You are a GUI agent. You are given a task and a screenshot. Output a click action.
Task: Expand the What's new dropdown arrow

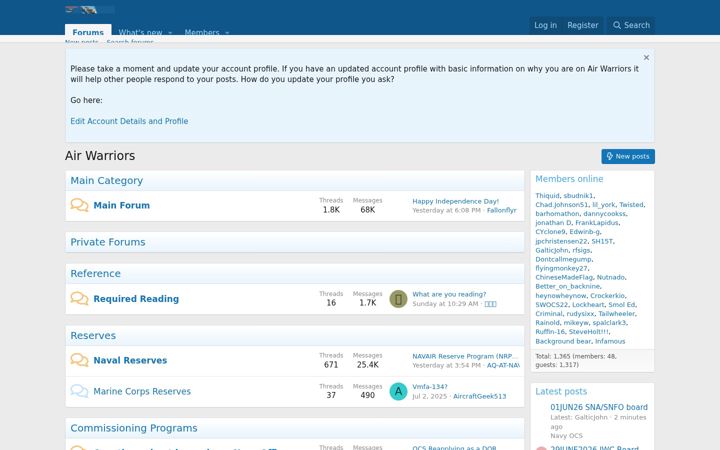170,33
